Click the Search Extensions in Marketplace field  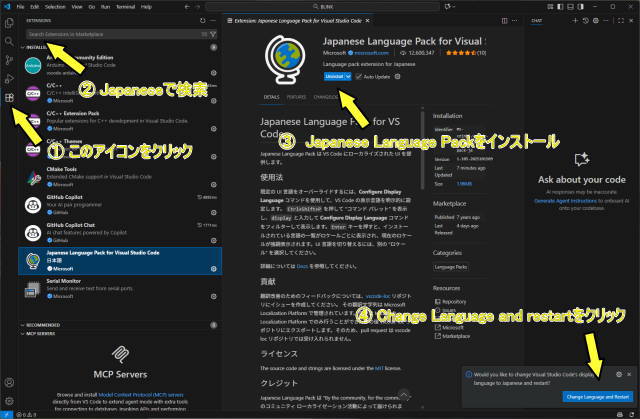[x=110, y=33]
